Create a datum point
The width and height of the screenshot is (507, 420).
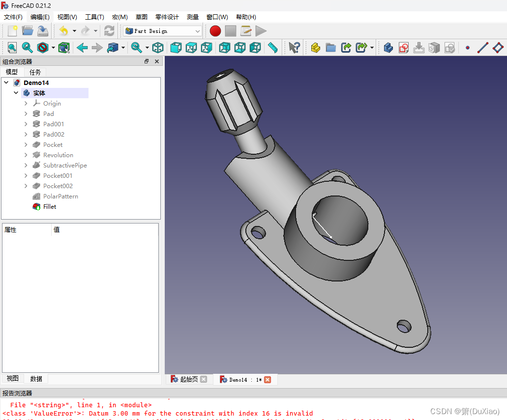(x=468, y=48)
